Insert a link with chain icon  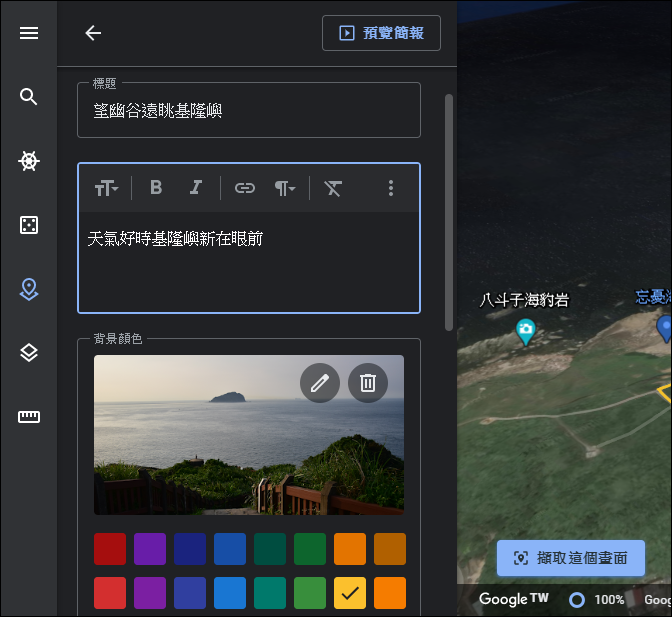point(245,188)
